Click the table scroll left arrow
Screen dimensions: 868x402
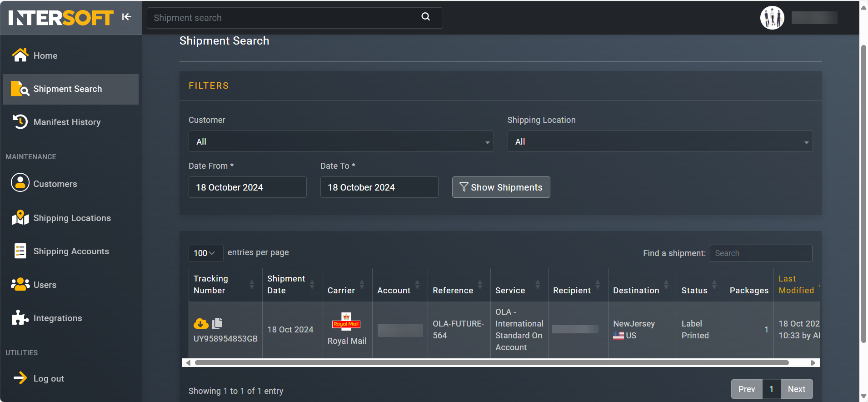[x=188, y=363]
